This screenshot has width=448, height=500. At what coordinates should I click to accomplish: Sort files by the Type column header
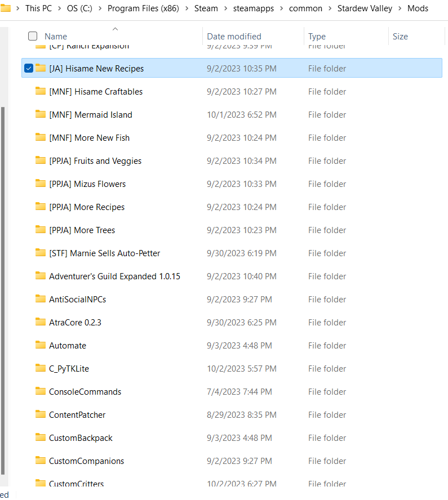(317, 37)
